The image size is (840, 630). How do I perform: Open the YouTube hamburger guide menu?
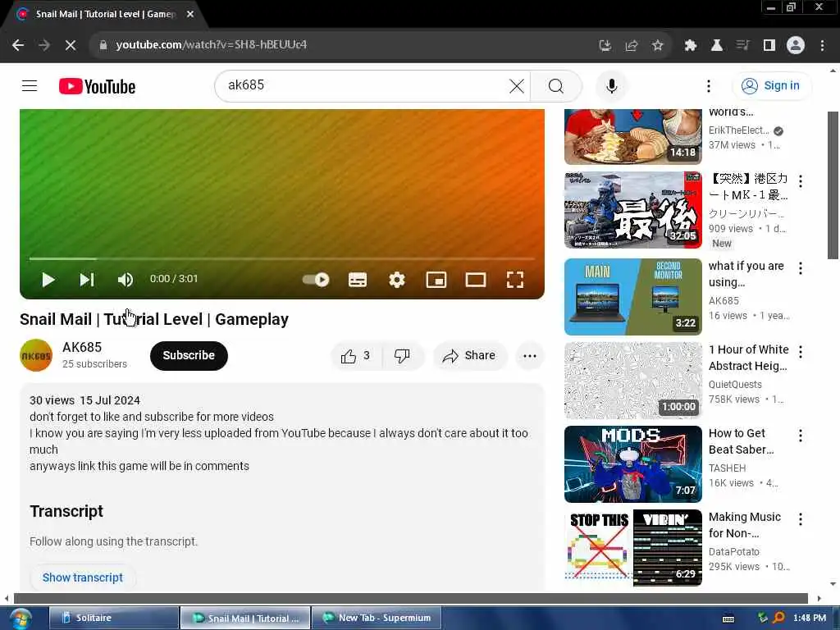(30, 85)
